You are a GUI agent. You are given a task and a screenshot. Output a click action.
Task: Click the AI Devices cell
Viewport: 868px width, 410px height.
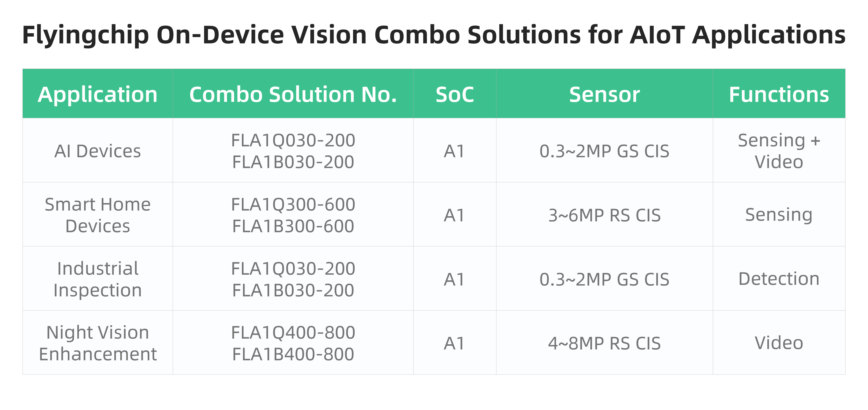click(x=98, y=150)
